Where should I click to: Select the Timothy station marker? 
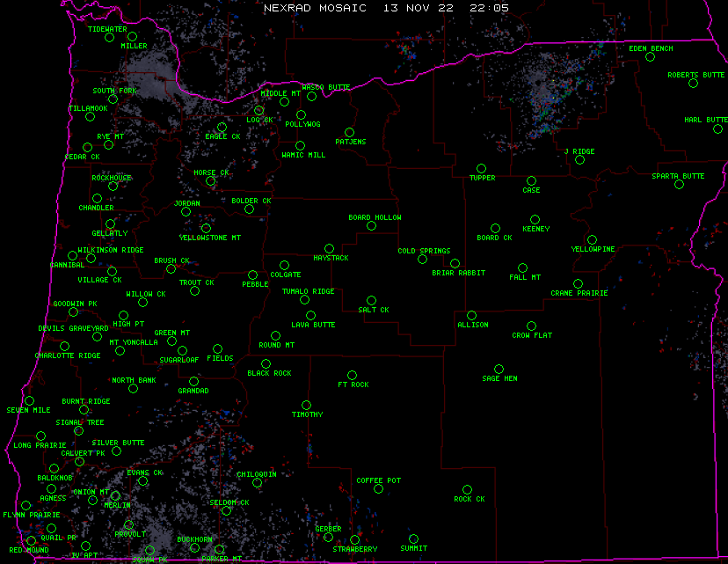(x=306, y=405)
